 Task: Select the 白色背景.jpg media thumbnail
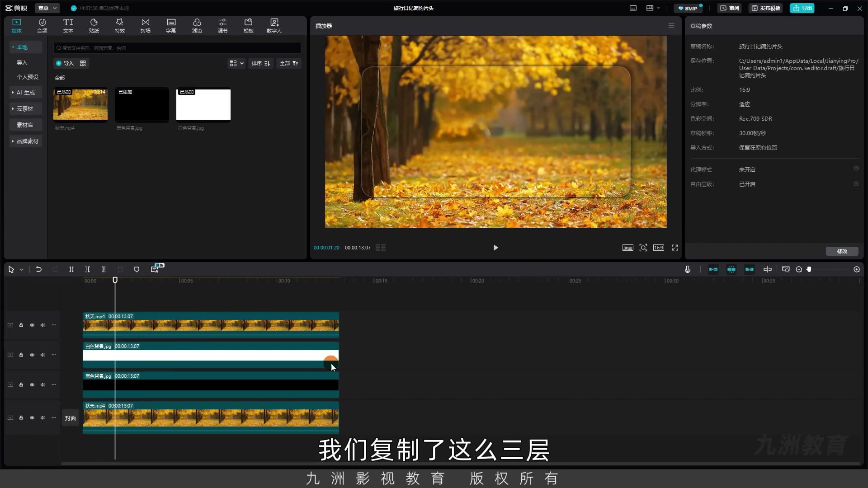tap(203, 104)
